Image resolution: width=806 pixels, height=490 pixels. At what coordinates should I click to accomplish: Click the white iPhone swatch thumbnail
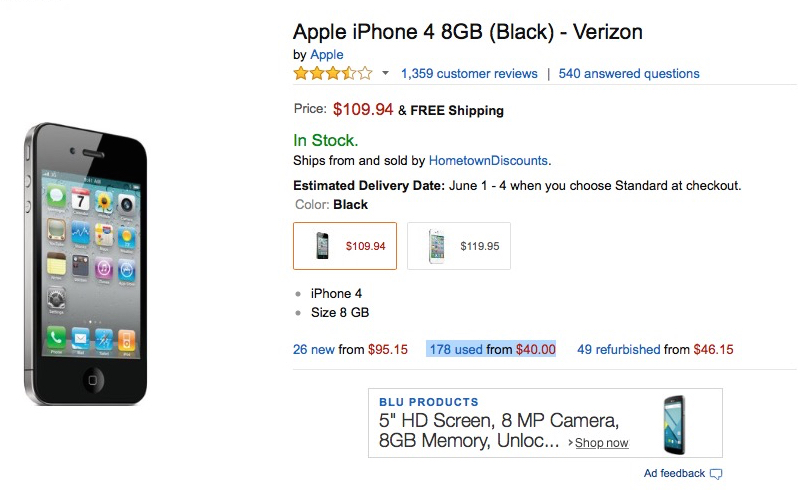(436, 246)
